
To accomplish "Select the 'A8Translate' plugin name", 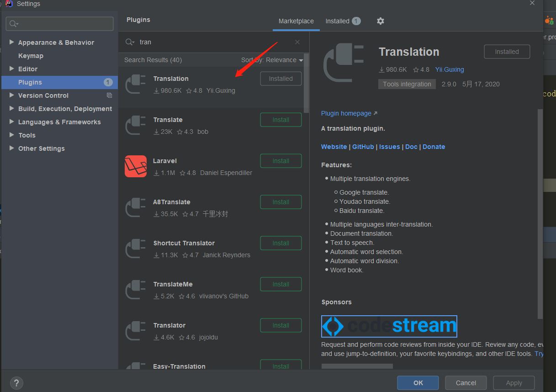I will click(x=172, y=202).
